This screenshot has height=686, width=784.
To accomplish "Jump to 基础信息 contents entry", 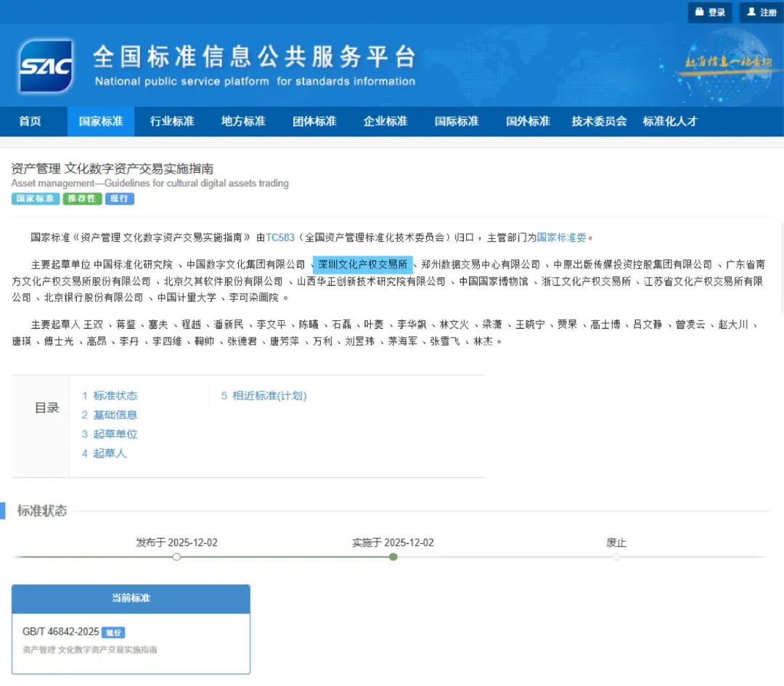I will pos(115,415).
